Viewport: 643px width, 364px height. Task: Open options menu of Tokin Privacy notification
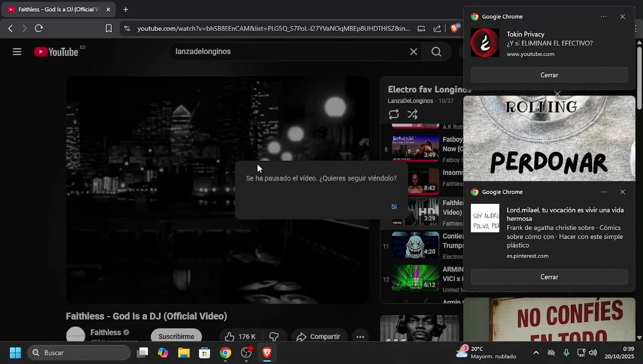[604, 17]
